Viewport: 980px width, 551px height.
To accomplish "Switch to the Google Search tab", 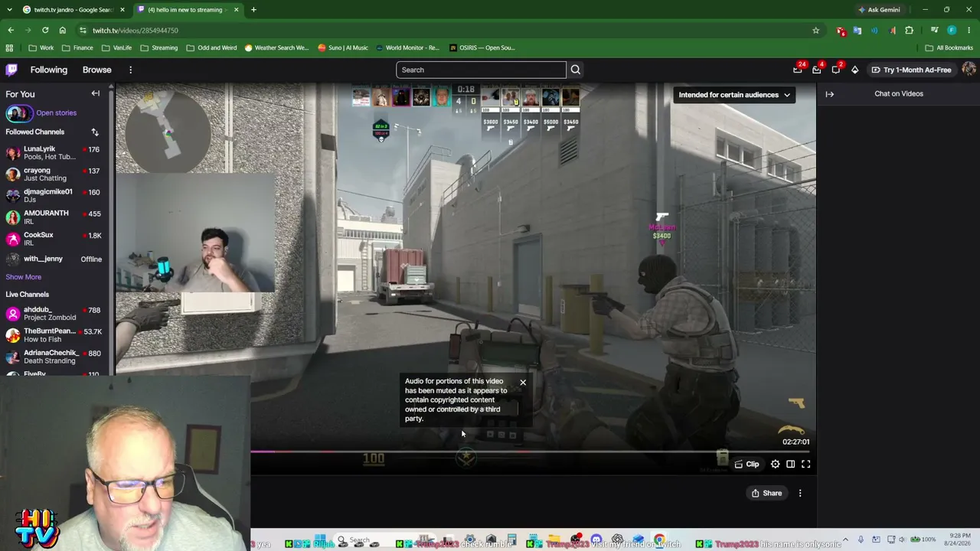I will point(73,10).
